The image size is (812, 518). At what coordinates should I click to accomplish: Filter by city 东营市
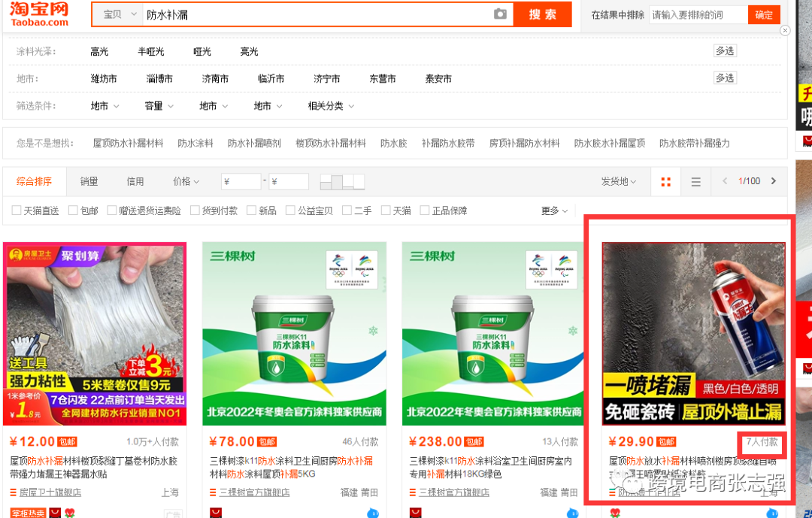tap(383, 79)
